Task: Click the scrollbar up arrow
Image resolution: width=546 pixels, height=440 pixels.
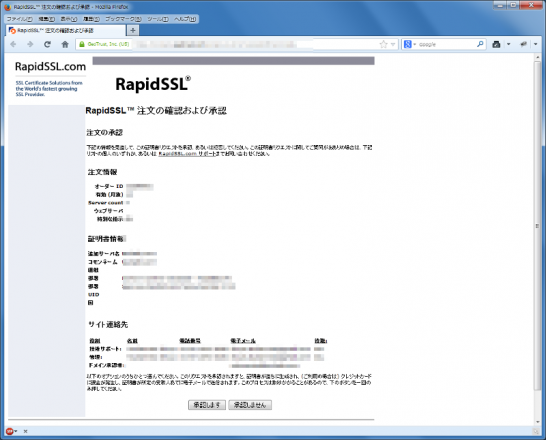Action: pos(537,57)
